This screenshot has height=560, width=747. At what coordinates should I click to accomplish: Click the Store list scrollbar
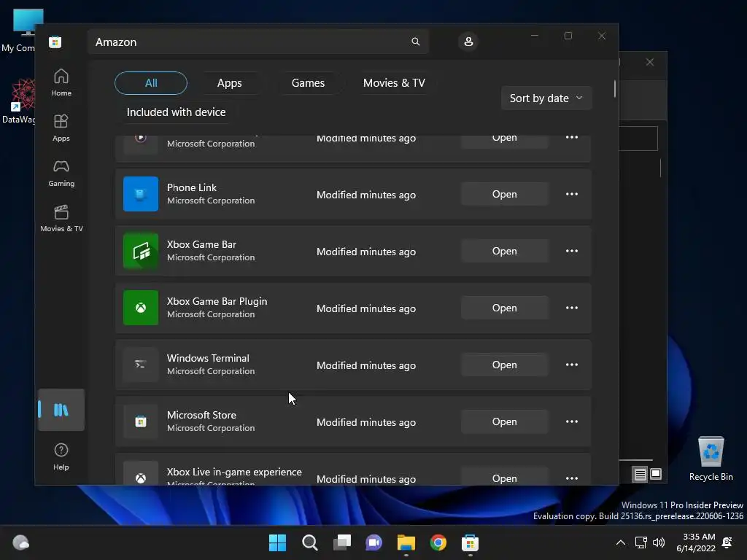(614, 88)
